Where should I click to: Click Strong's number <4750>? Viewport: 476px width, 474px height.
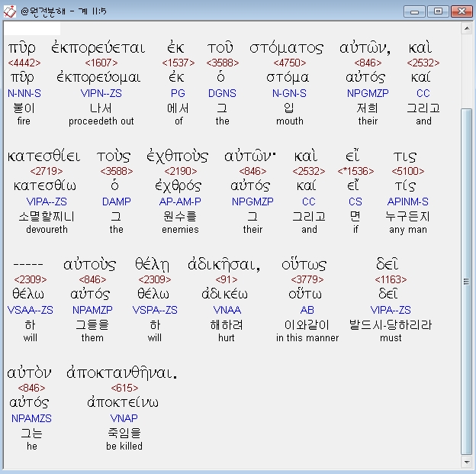pyautogui.click(x=290, y=63)
